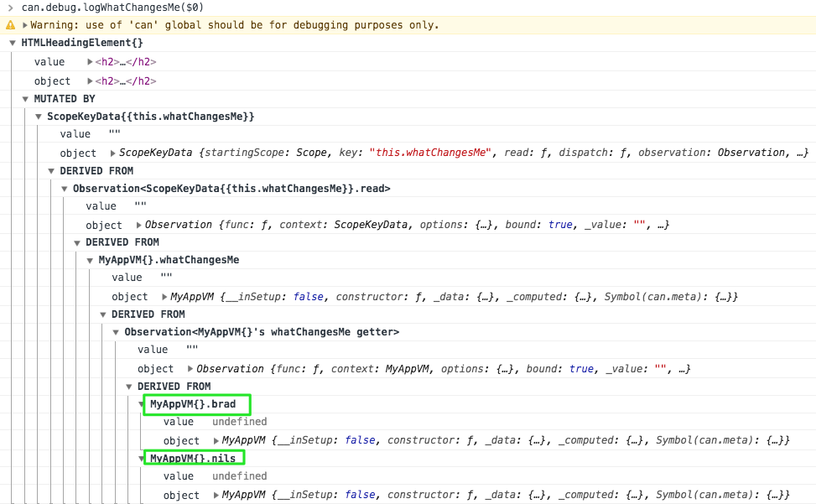Collapse the MyAppVM{}.nils group
Viewport: 816px width, 504px height.
pyautogui.click(x=141, y=458)
